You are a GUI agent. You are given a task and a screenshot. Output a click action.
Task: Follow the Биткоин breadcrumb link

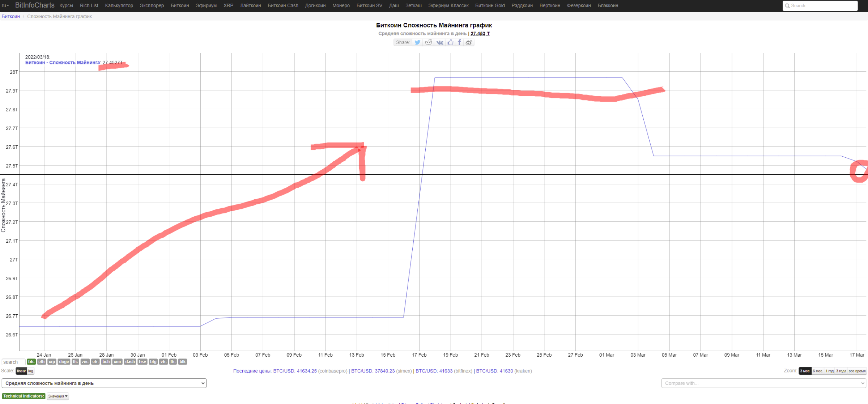[11, 16]
